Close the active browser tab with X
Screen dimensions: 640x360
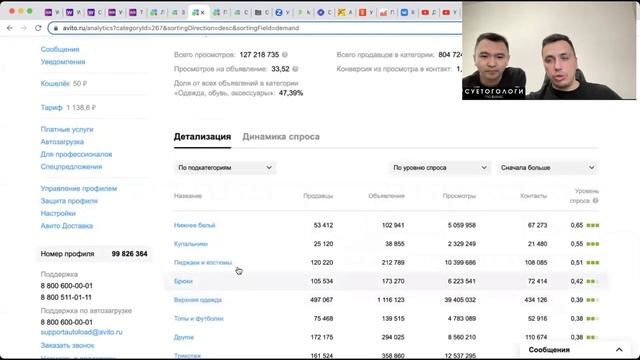(202, 13)
